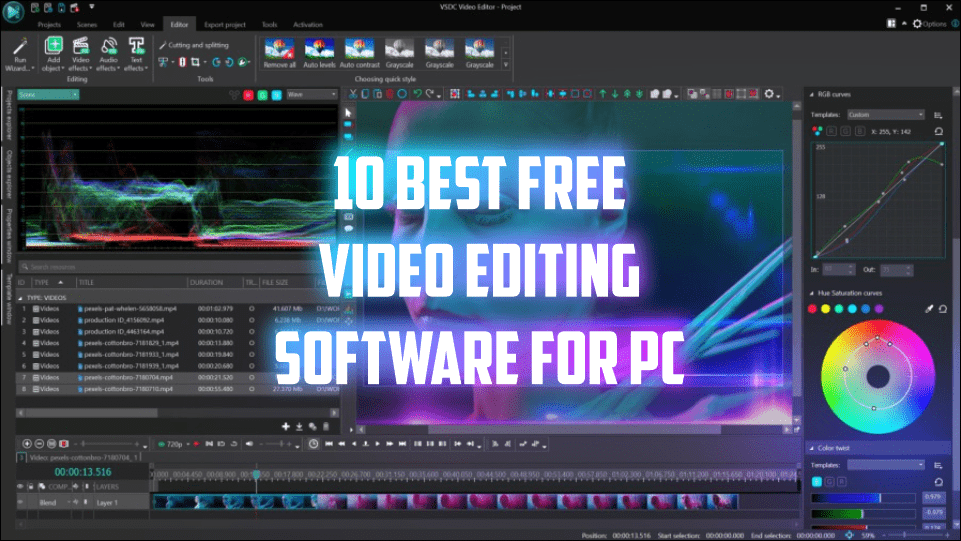This screenshot has height=541, width=961.
Task: Apply the Remove all quick style
Action: pyautogui.click(x=279, y=53)
